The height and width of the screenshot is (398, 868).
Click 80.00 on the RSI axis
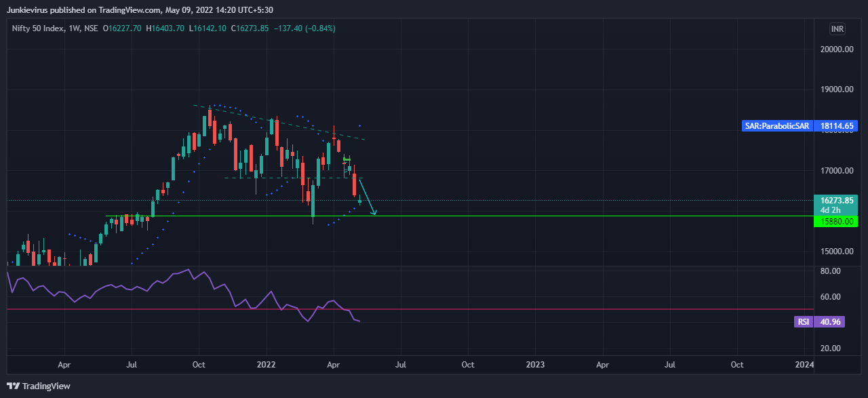[x=831, y=271]
